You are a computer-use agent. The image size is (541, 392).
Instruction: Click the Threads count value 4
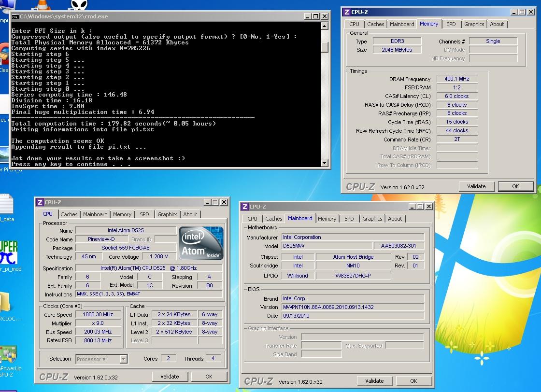pyautogui.click(x=213, y=359)
